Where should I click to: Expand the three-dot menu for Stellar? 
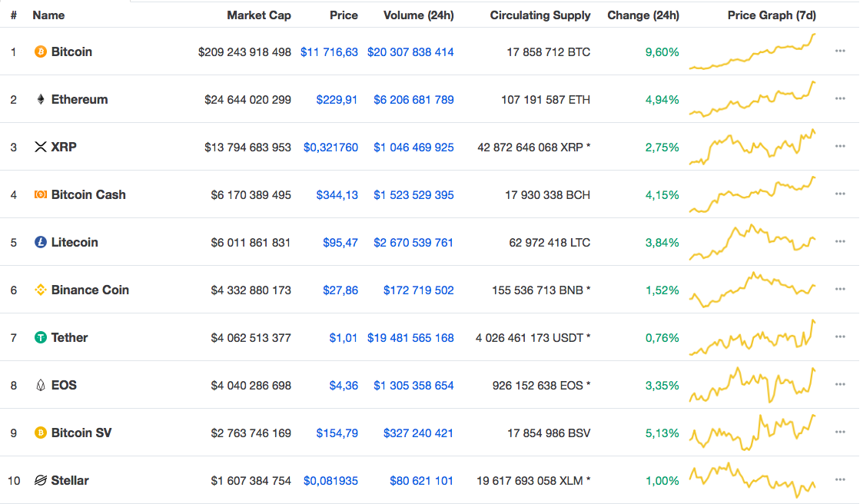(x=840, y=480)
